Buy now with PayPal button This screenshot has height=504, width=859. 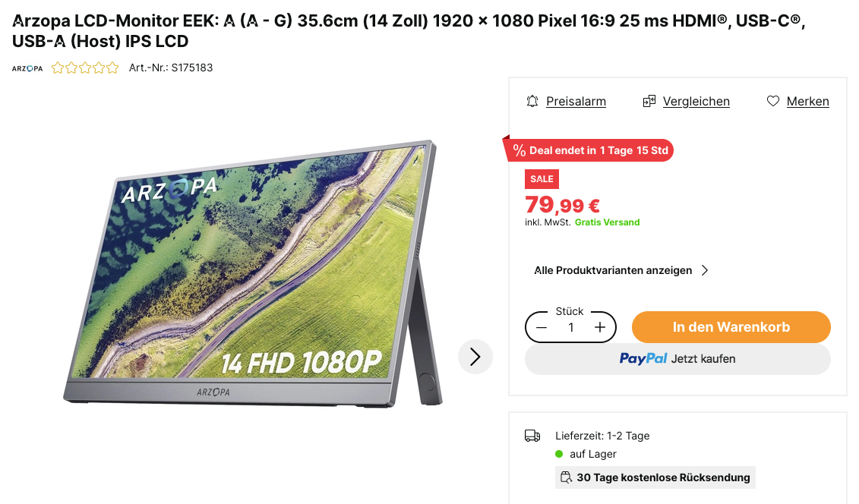[x=677, y=359]
